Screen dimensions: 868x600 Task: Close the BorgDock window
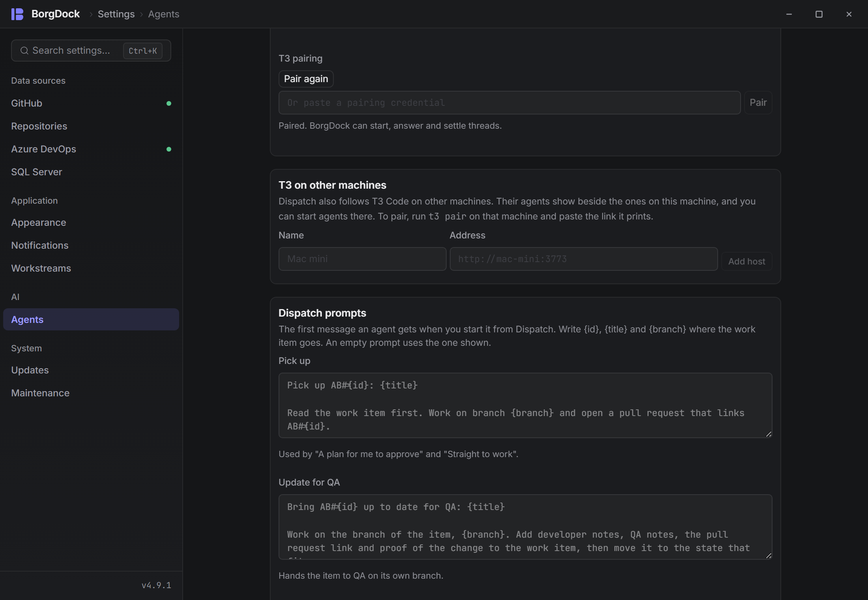coord(849,14)
